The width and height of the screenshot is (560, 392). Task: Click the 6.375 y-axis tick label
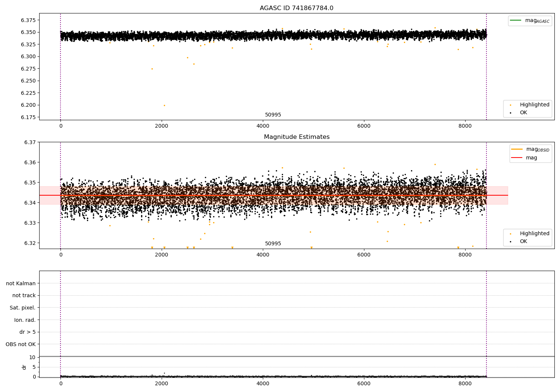click(x=28, y=20)
